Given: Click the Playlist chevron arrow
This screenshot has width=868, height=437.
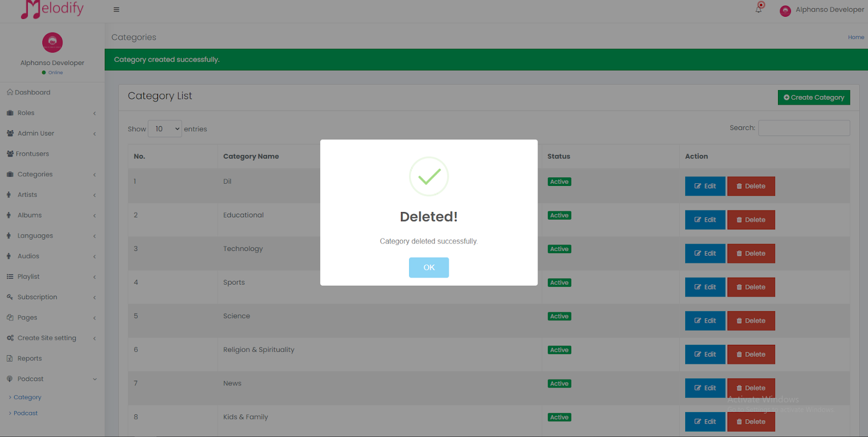Looking at the screenshot, I should tap(94, 277).
